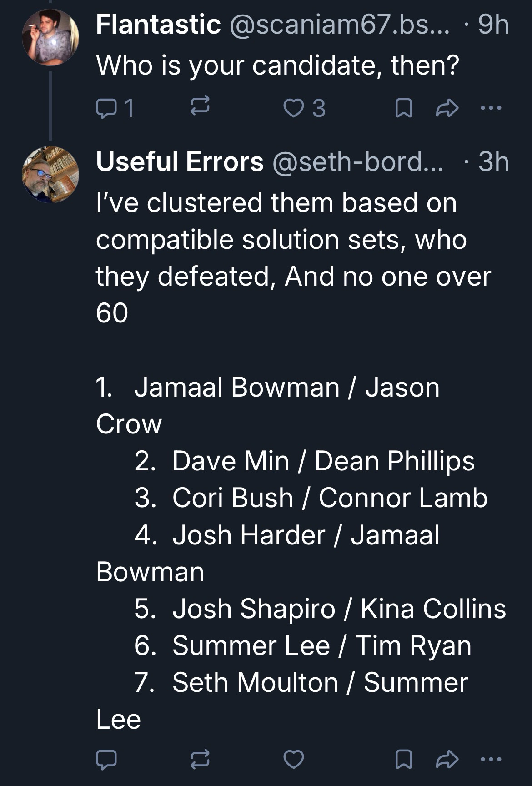Tap the @seth-bord handle
This screenshot has height=786, width=532.
[x=357, y=162]
